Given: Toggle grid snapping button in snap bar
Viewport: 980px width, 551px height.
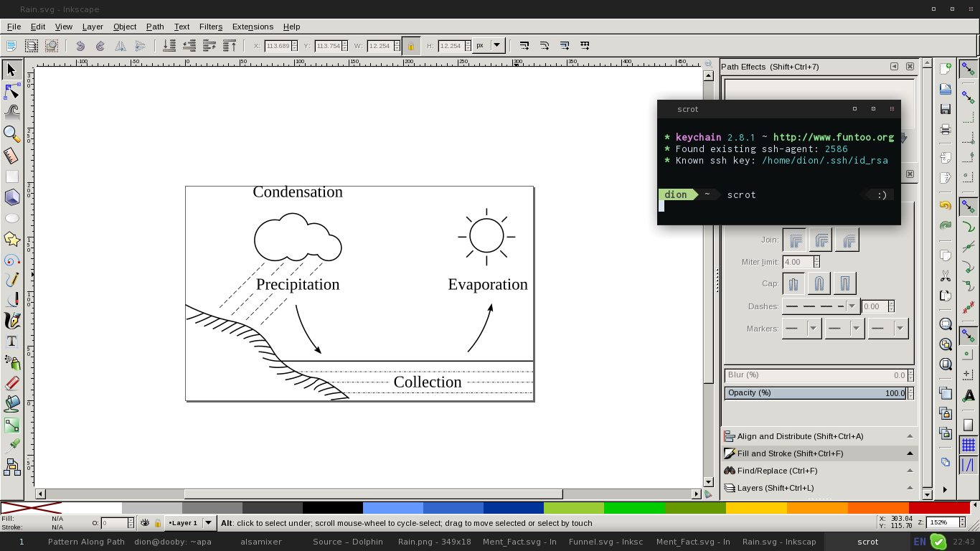Looking at the screenshot, I should click(x=969, y=446).
